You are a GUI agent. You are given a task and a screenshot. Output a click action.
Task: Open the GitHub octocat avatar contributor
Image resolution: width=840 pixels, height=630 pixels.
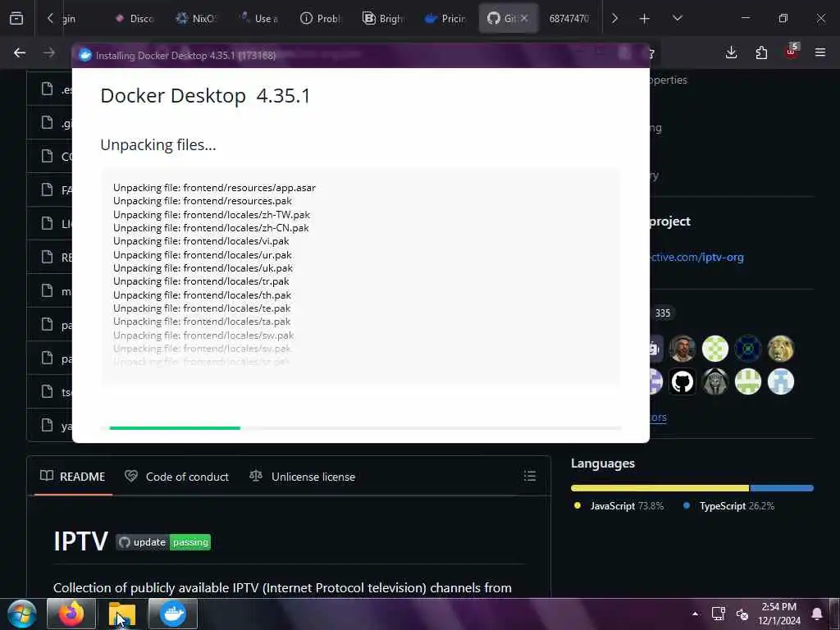click(682, 382)
